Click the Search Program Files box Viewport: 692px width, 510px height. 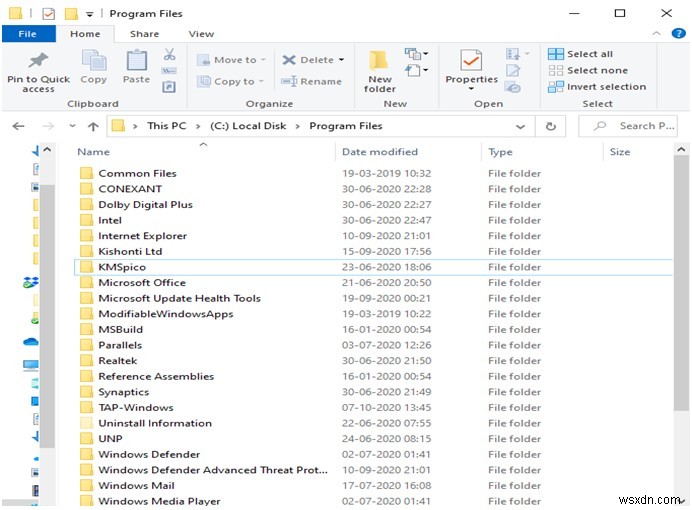[x=628, y=126]
